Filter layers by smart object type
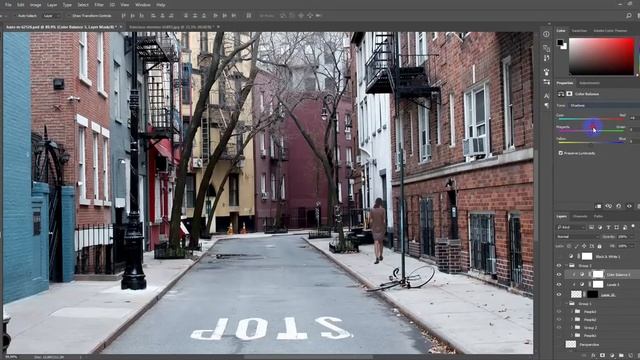The width and height of the screenshot is (640, 360). coord(624,227)
